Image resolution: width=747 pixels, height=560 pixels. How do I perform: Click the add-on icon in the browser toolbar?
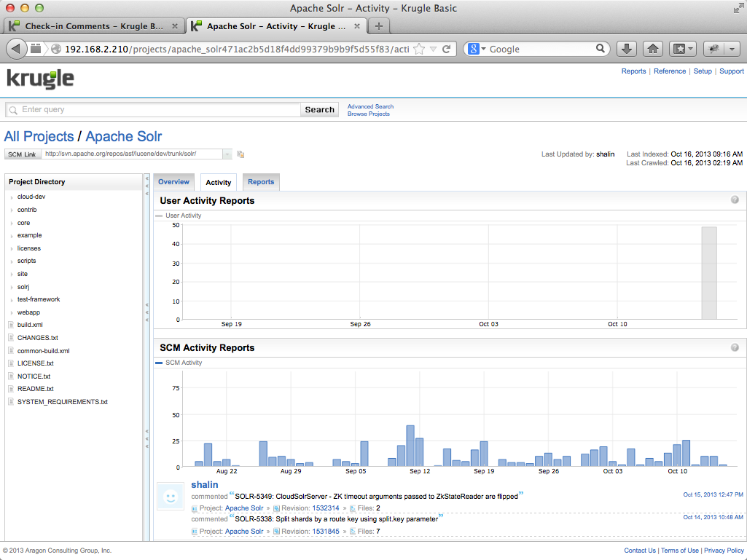713,49
